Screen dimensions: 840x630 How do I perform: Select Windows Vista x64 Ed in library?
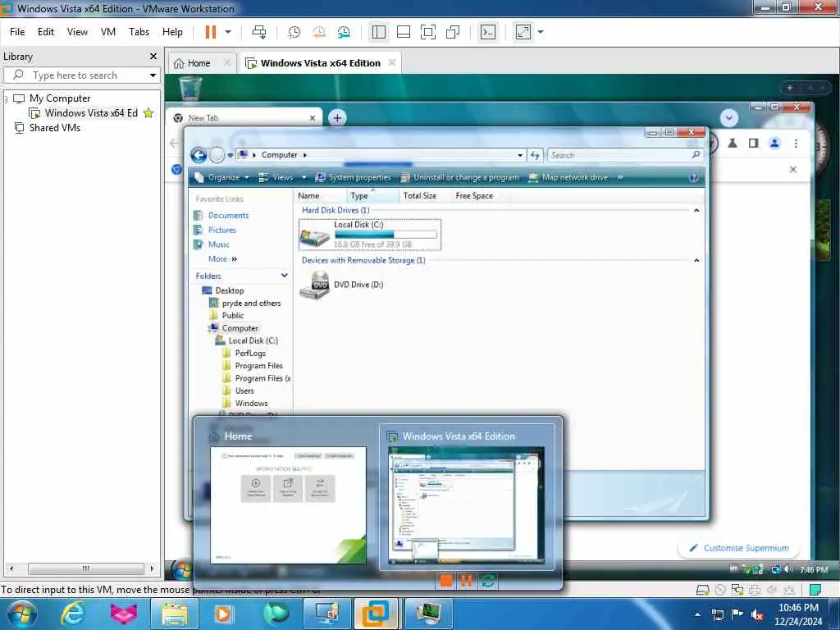91,113
